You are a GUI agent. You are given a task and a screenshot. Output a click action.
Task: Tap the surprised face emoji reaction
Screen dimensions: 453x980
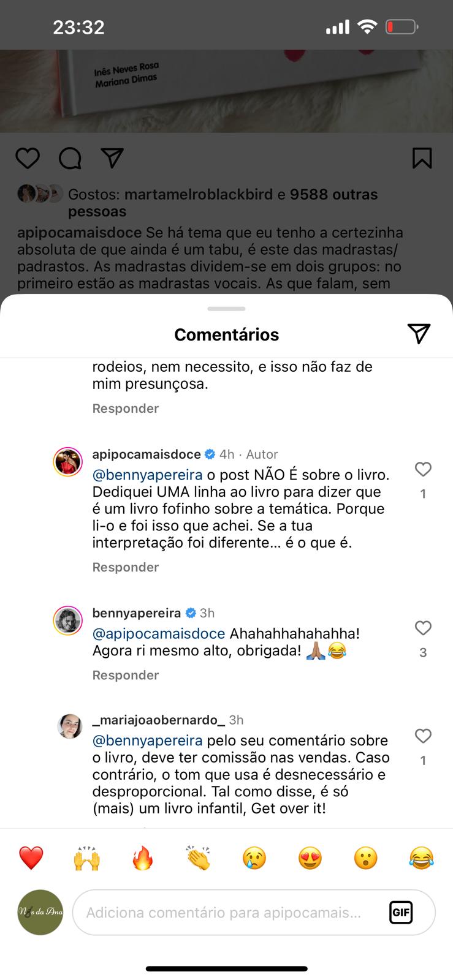[x=365, y=858]
